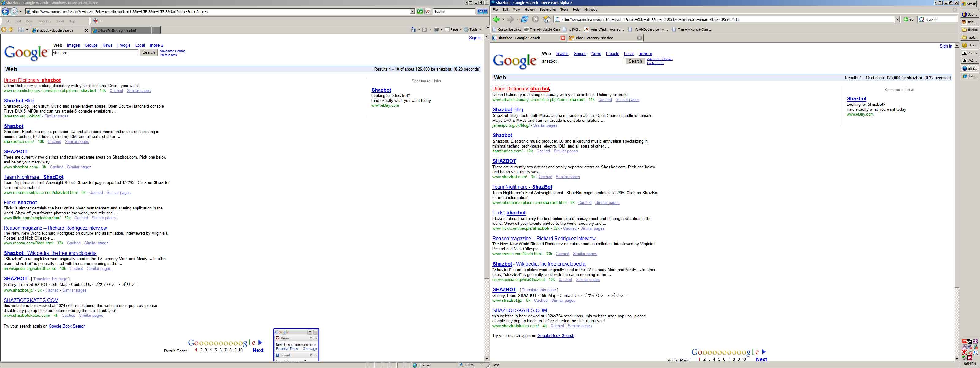This screenshot has width=980, height=368.
Task: Click the IE Print icon
Action: pos(436,29)
